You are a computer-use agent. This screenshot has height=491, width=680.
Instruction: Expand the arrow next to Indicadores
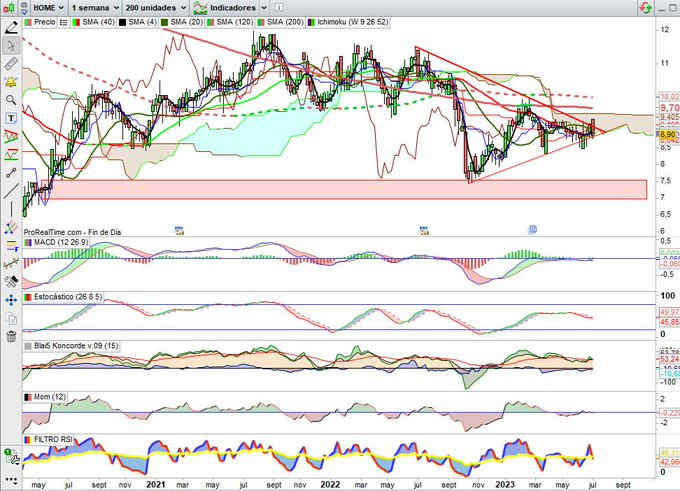[x=264, y=8]
